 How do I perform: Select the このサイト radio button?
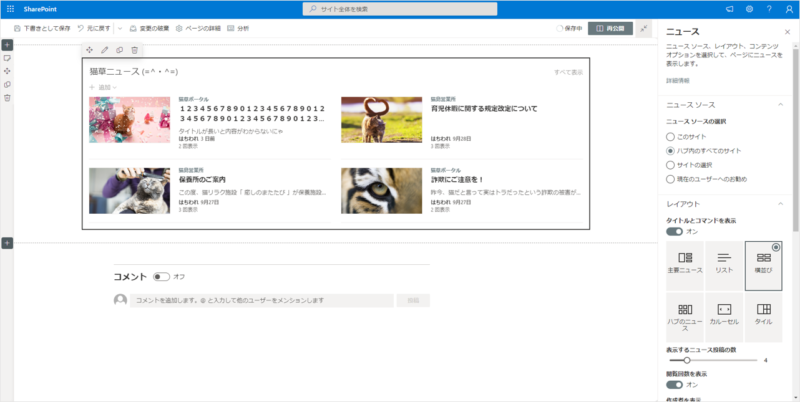(x=671, y=136)
